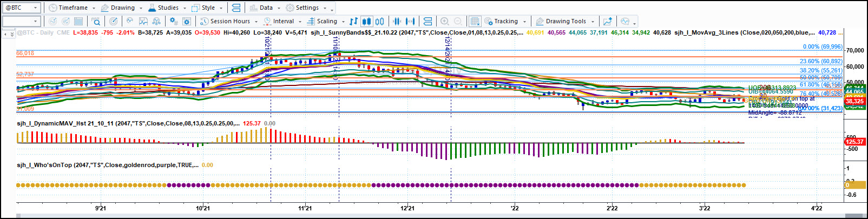868x219 pixels.
Task: Click the left scroll arrow at chart top-left
Action: (6, 34)
